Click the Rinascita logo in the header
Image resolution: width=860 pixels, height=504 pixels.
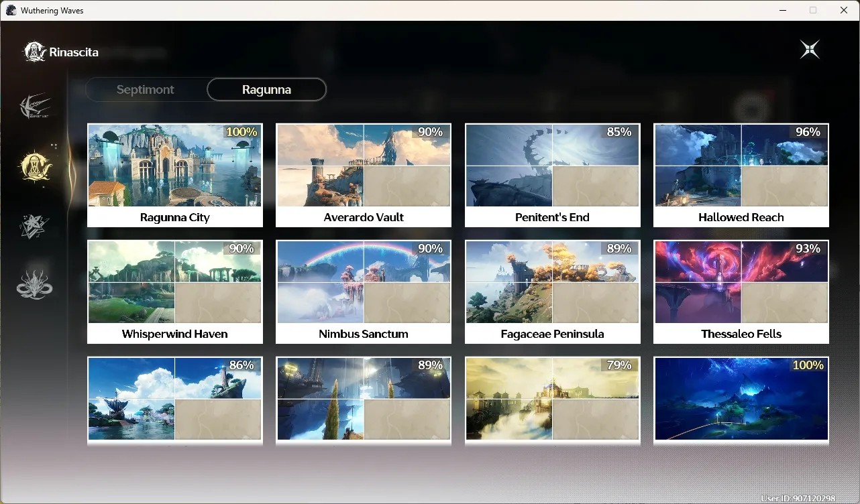[x=35, y=52]
